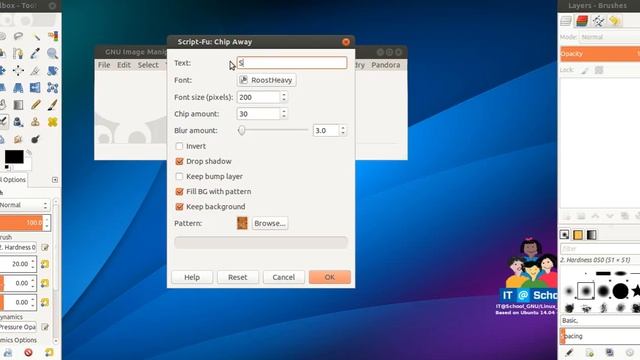640x360 pixels.
Task: Select the Flip tool
Action: [x=36, y=88]
